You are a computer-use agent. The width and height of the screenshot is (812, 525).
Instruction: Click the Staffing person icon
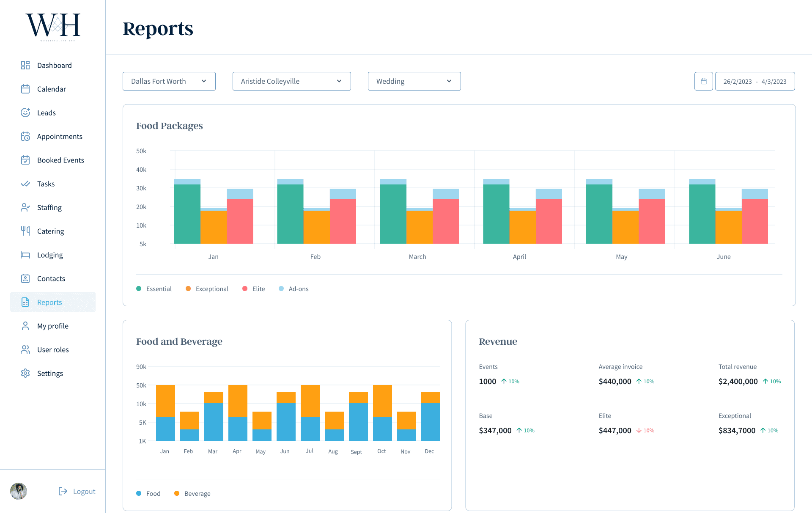coord(25,207)
